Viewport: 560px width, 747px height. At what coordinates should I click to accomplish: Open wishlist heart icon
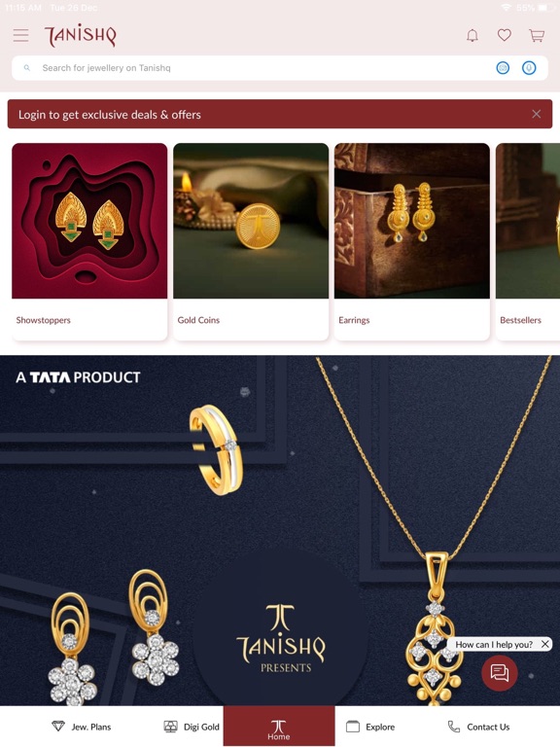tap(505, 35)
